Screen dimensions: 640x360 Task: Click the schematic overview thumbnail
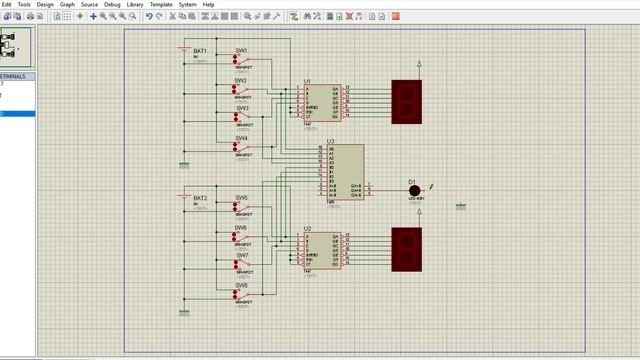point(15,47)
